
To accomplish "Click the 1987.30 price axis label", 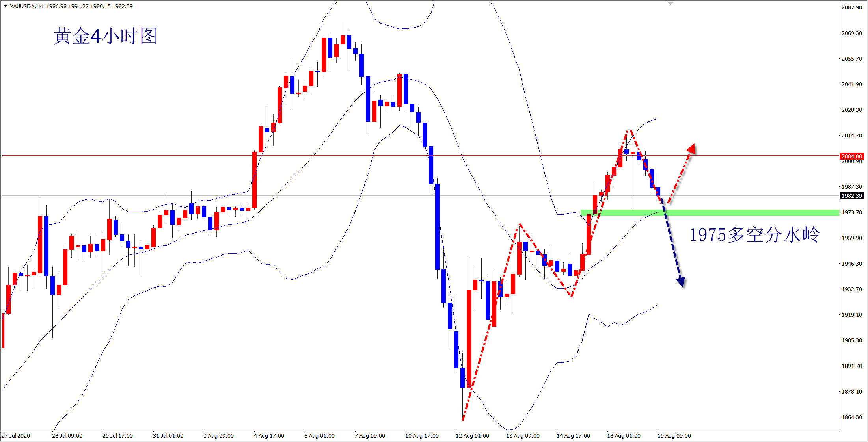I will click(852, 187).
